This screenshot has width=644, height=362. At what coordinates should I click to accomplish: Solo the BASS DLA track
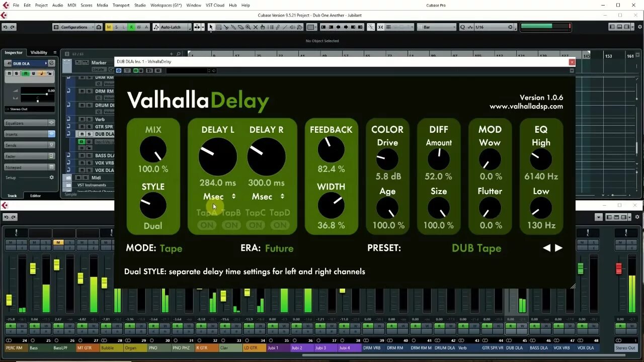tap(89, 156)
